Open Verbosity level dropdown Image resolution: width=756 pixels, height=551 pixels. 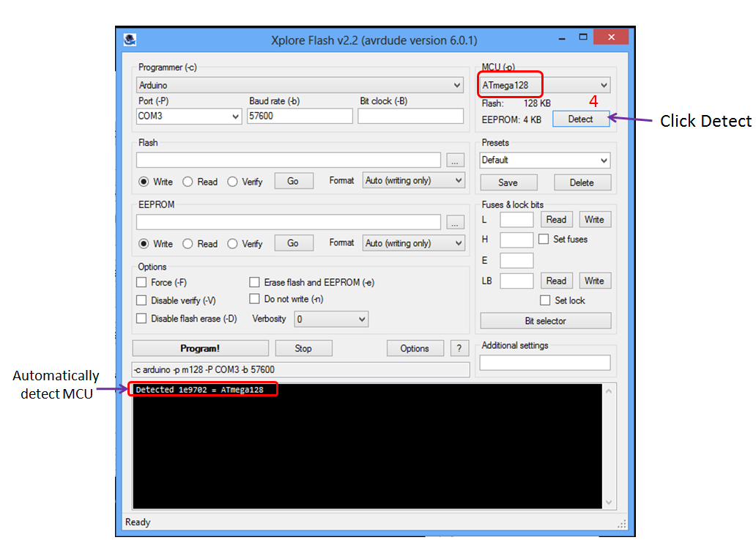pyautogui.click(x=331, y=319)
